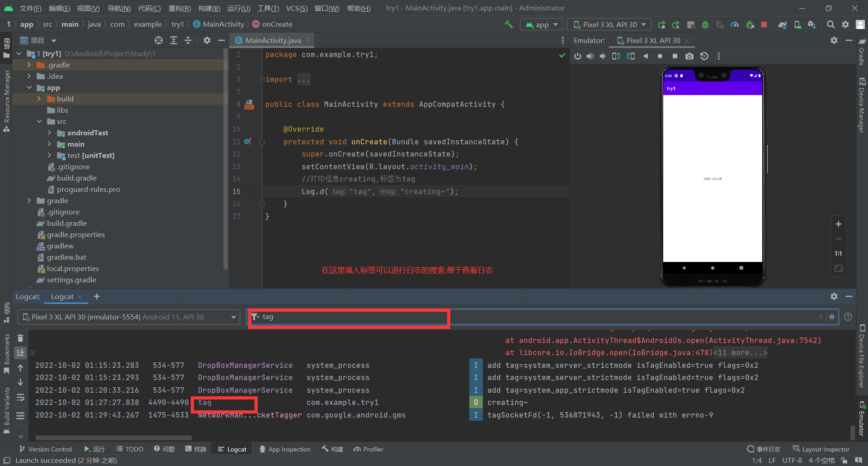868x466 pixels.
Task: Add a new Logcat tab with plus
Action: tap(97, 296)
